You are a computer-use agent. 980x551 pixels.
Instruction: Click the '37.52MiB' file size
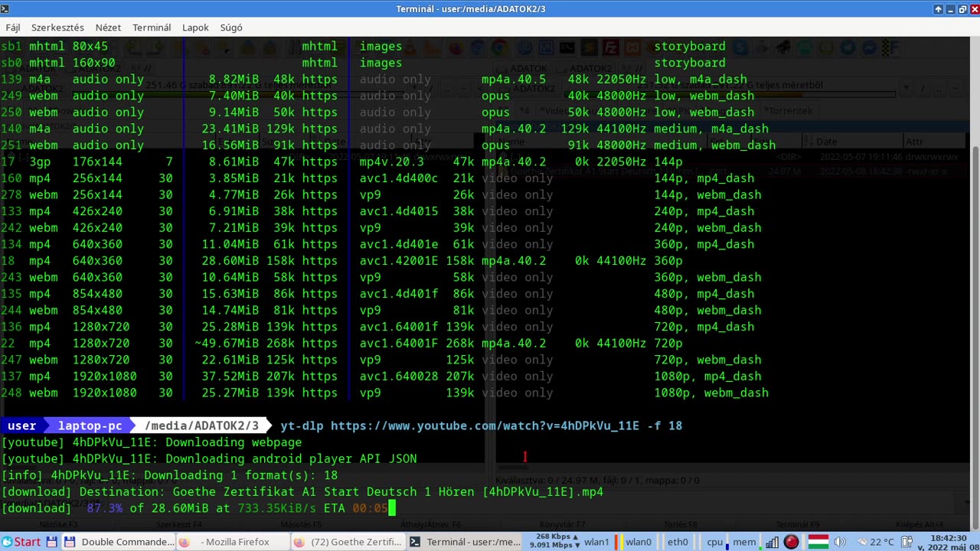coord(230,377)
